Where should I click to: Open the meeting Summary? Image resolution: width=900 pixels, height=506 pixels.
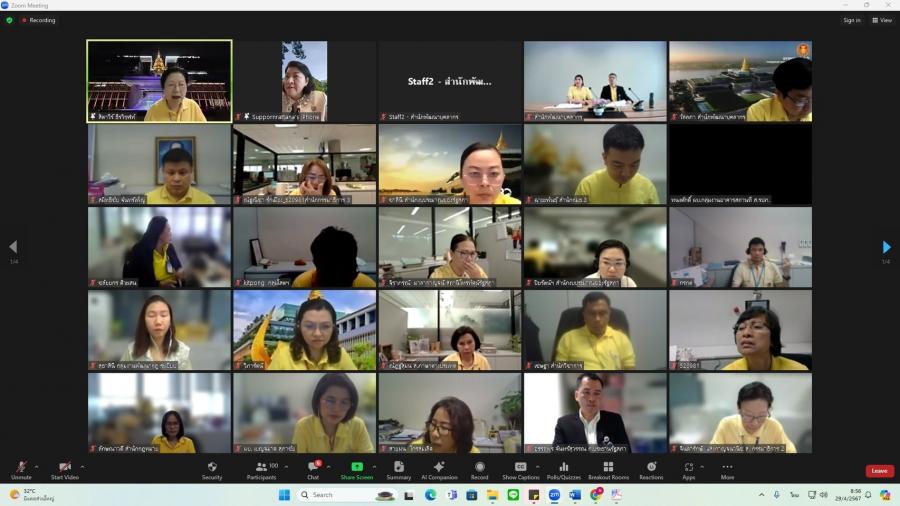click(399, 469)
